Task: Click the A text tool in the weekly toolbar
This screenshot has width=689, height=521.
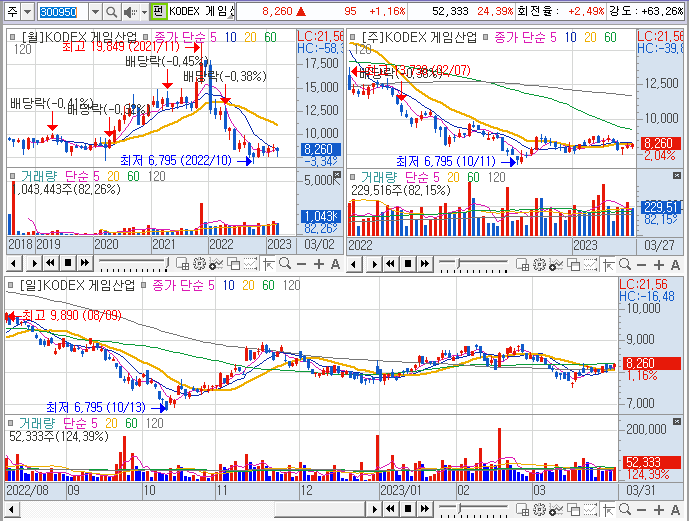Action: pos(675,265)
